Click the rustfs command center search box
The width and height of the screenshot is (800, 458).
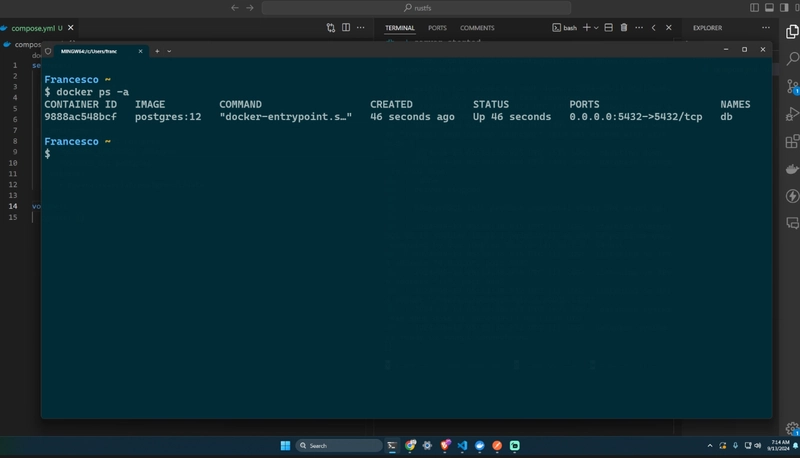(416, 8)
